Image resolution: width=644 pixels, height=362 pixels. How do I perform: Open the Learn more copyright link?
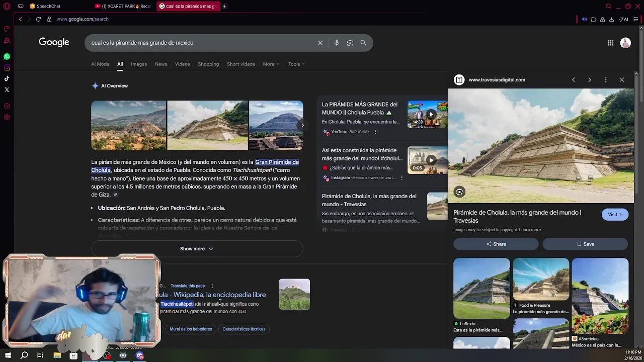point(530,230)
